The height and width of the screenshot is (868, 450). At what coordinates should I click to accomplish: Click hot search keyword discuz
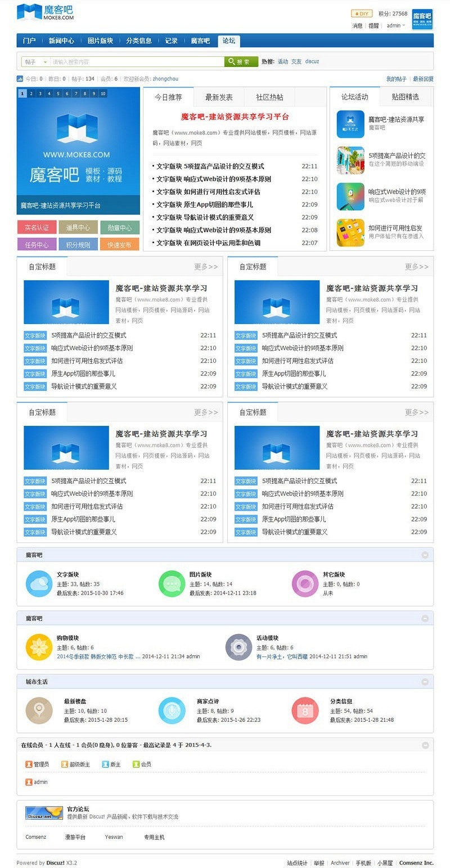(312, 62)
